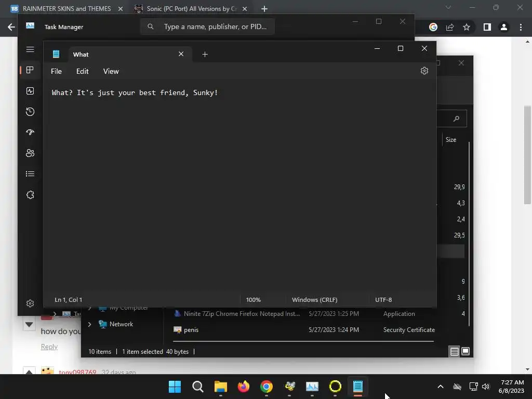Click UTF-8 encoding status in Notepad
Viewport: 532px width, 399px height.
383,300
